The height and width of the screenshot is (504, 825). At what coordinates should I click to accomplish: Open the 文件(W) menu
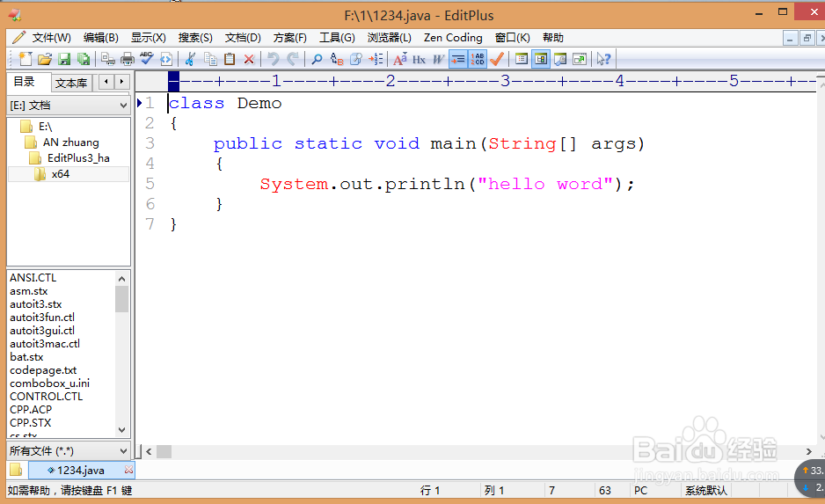coord(51,37)
